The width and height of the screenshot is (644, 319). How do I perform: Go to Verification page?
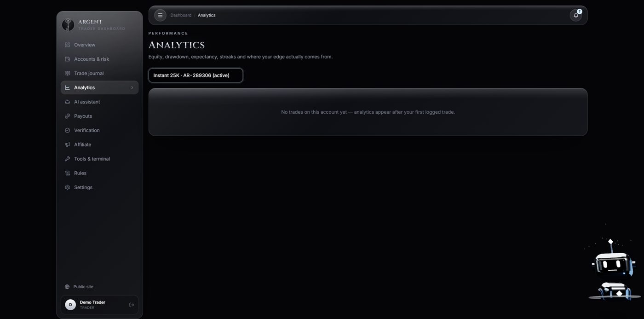99,130
